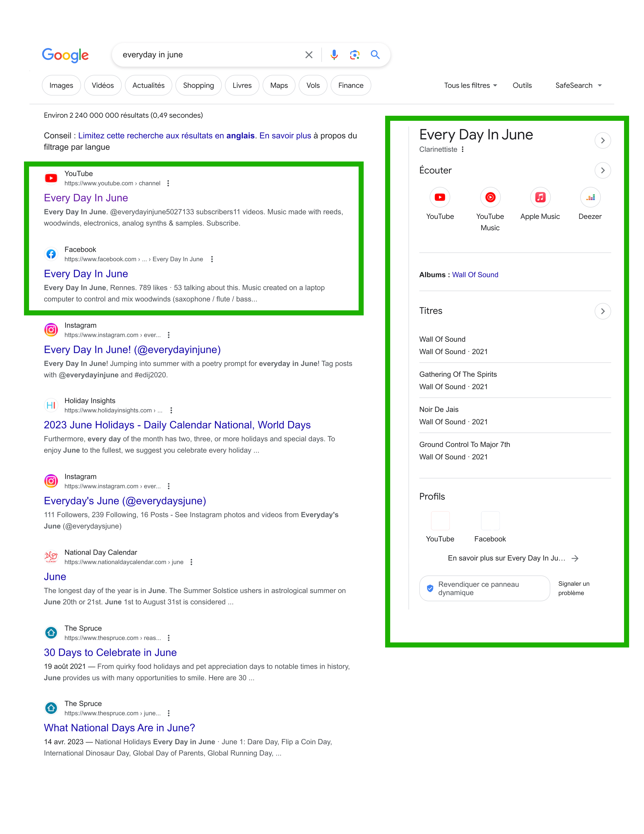Click Revendiquer ce panneau dynamique button

click(x=485, y=588)
